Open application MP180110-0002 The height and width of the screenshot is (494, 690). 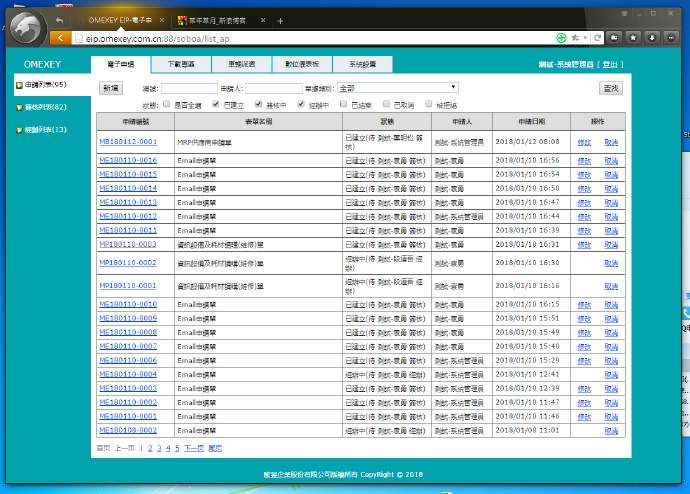[x=128, y=263]
